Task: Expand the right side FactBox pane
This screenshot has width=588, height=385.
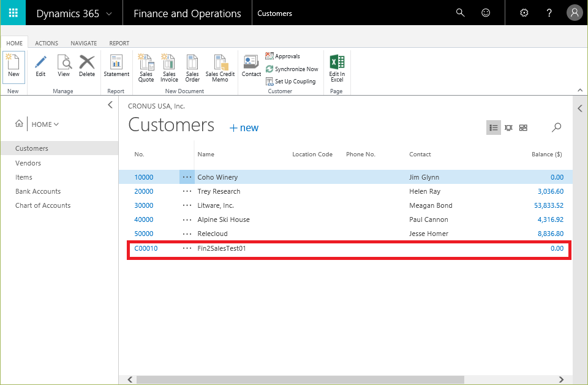Action: [x=580, y=109]
